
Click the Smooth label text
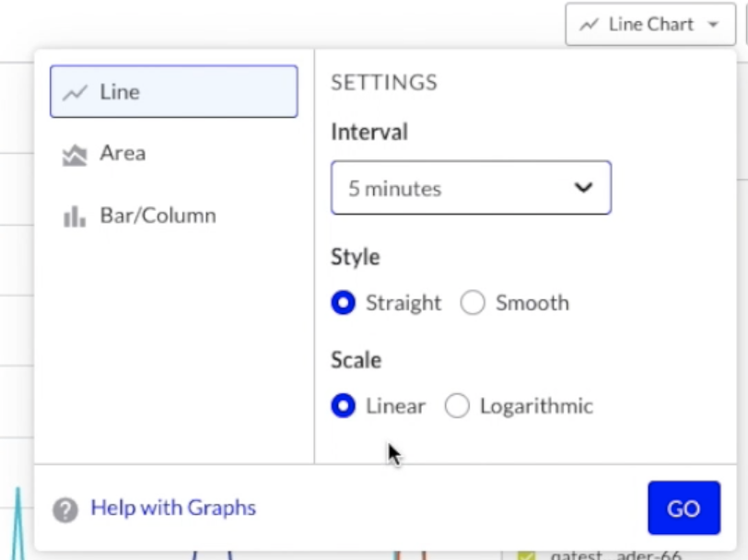(532, 303)
